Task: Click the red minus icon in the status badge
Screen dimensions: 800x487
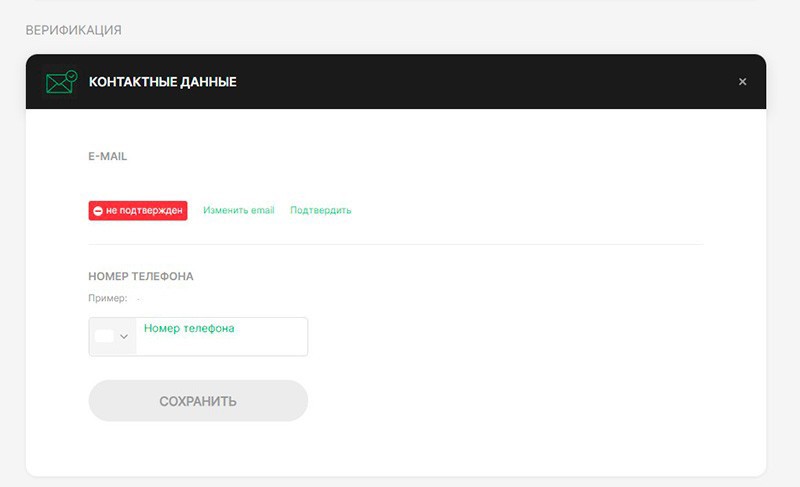Action: [98, 211]
